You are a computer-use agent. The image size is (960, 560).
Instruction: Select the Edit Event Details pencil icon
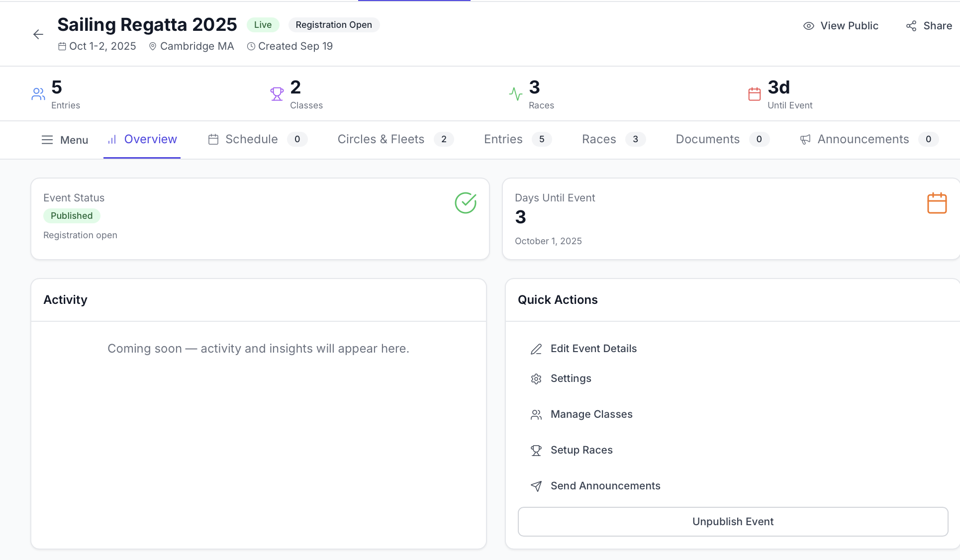tap(536, 349)
